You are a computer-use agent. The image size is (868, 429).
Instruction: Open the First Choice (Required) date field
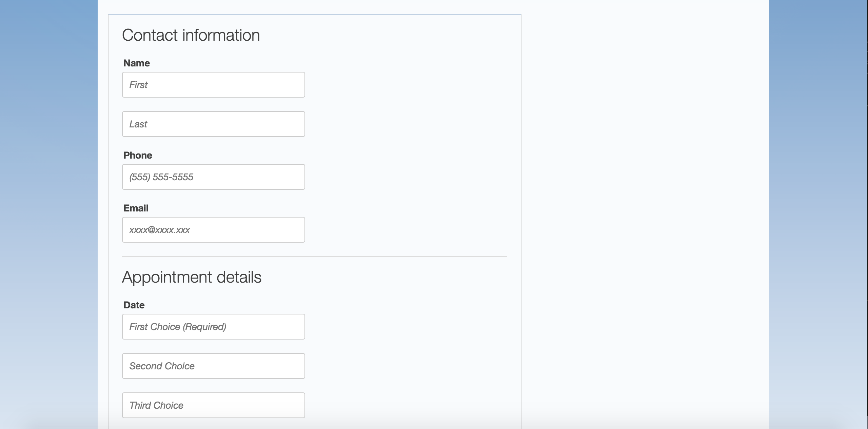click(214, 327)
